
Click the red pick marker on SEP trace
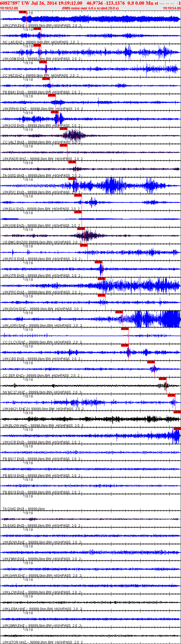[151, 362]
